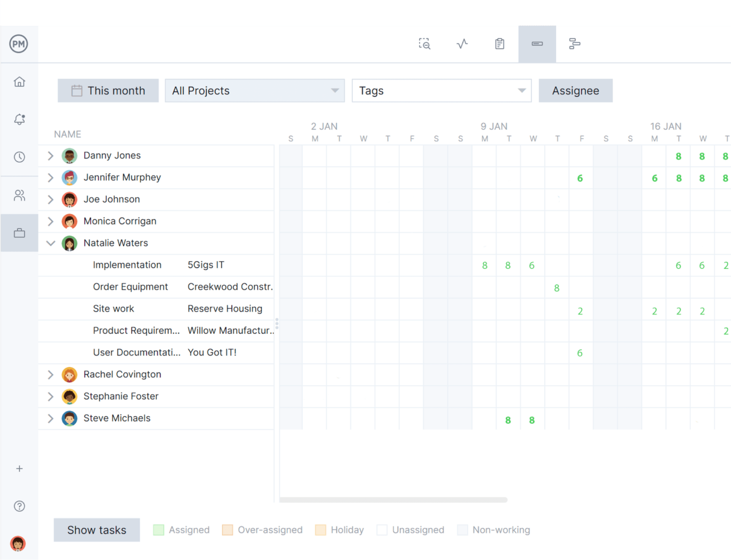Viewport: 731px width, 560px height.
Task: Select the team members icon in sidebar
Action: pyautogui.click(x=19, y=195)
